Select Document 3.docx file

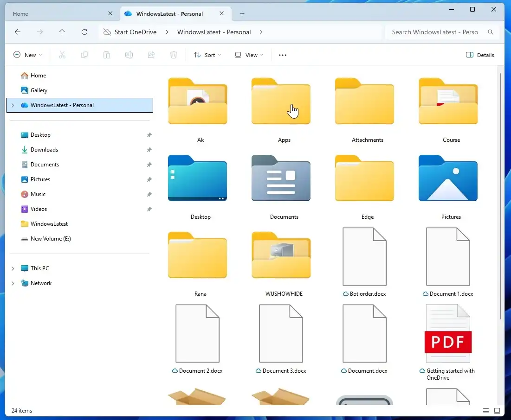[281, 339]
